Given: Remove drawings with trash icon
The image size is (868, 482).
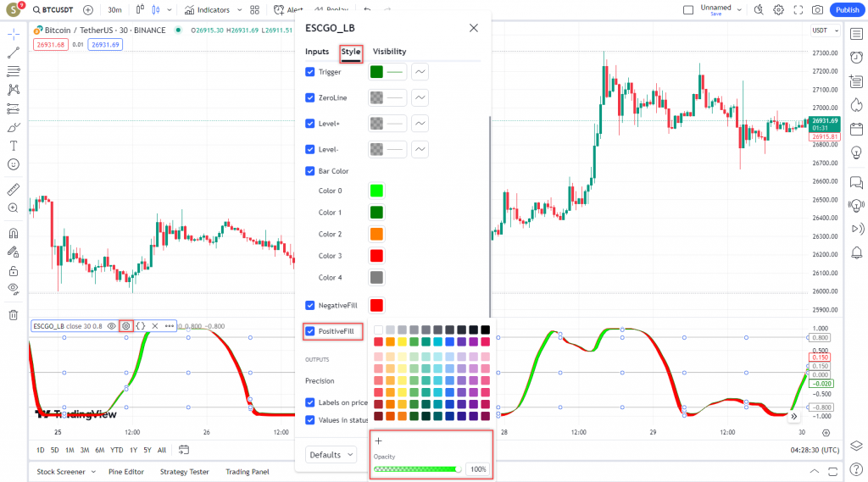Looking at the screenshot, I should [x=14, y=315].
